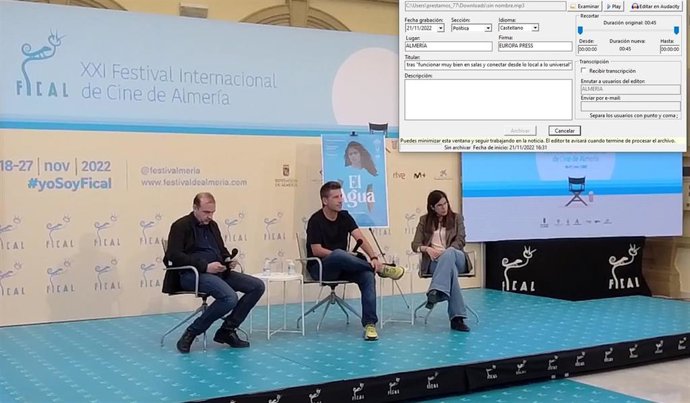Viewport: 690px width, 403px height.
Task: Click the Firma field containing EUROPA PRESS
Action: (535, 46)
